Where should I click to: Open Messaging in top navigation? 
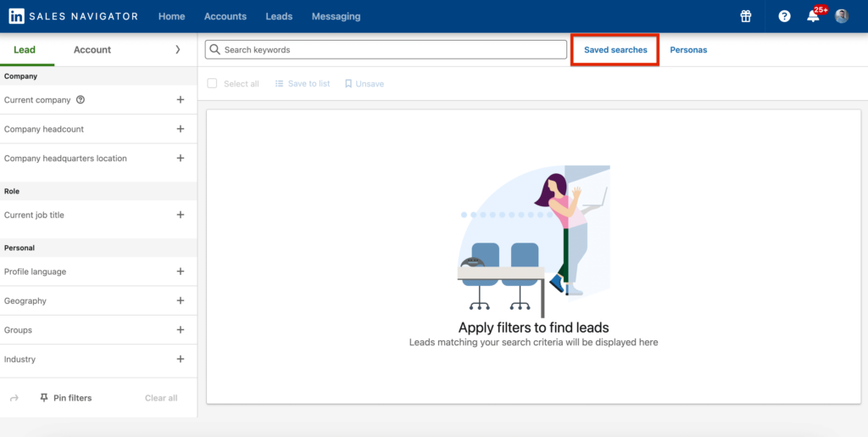[x=336, y=17]
